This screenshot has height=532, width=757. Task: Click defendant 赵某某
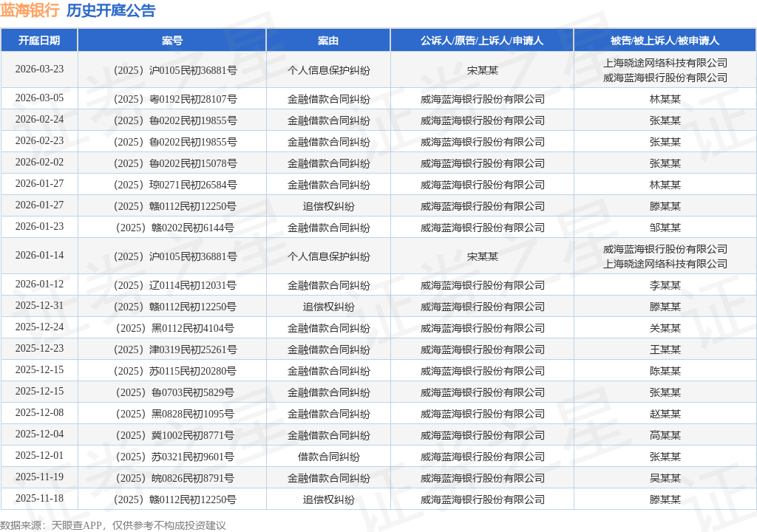(665, 414)
